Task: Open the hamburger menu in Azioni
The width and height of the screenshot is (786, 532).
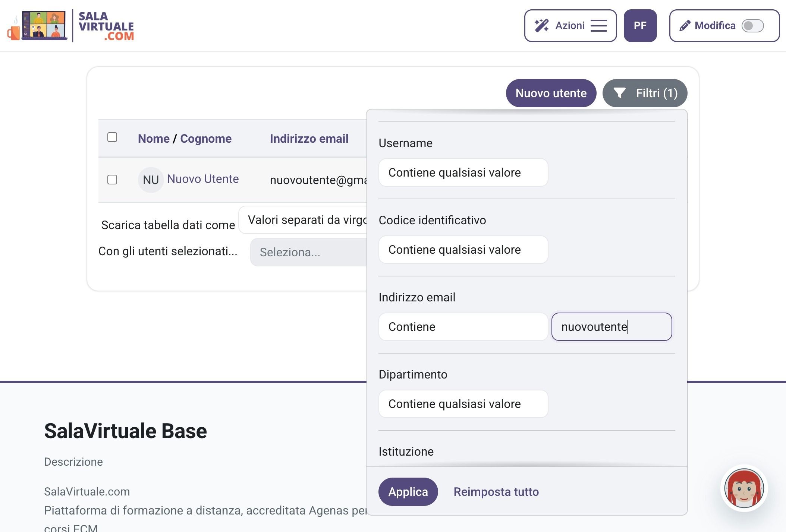Action: point(599,26)
